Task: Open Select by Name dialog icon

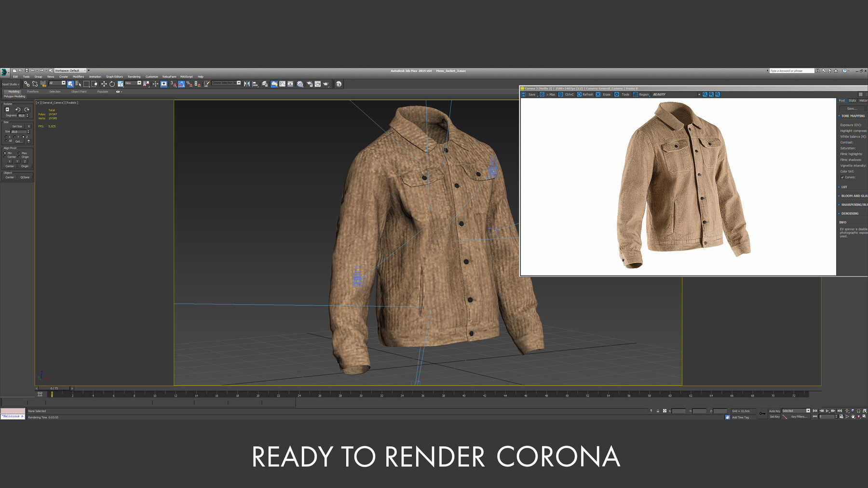Action: (78, 84)
